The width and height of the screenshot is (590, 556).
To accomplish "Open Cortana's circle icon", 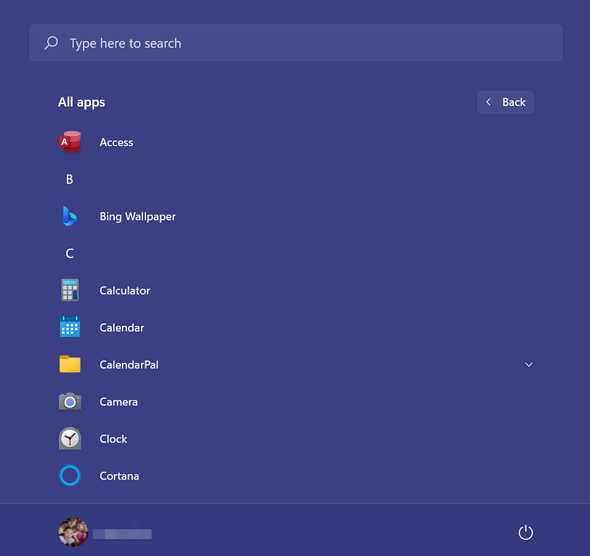I will (x=70, y=475).
